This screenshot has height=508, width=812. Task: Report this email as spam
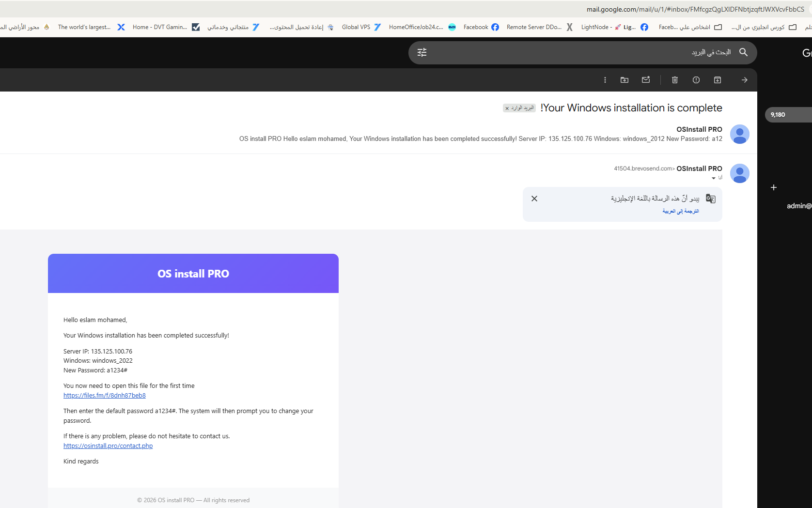click(x=696, y=80)
